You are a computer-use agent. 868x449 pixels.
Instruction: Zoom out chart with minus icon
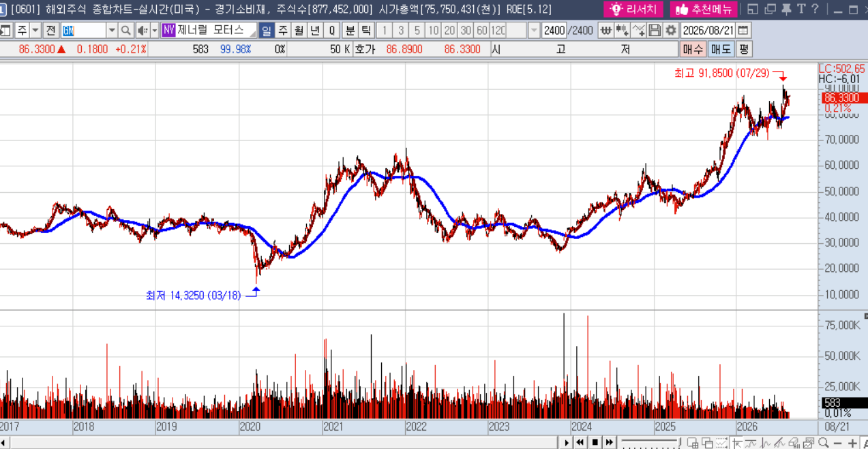(837, 444)
